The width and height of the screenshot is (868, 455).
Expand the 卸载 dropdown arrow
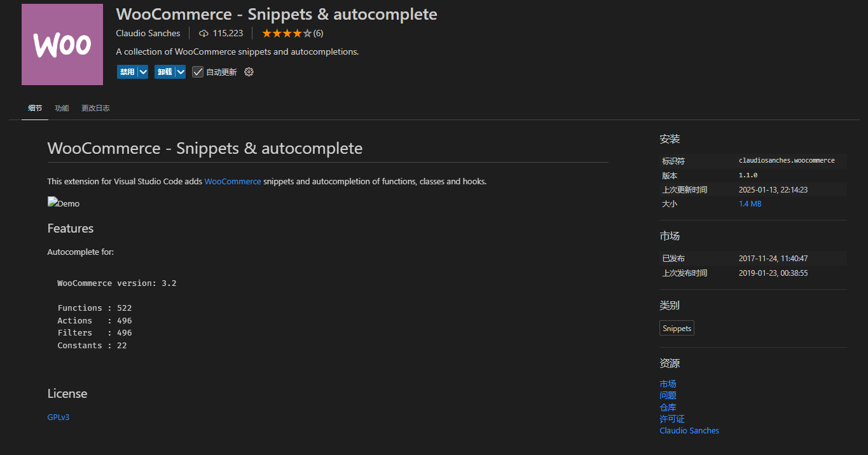pyautogui.click(x=181, y=72)
